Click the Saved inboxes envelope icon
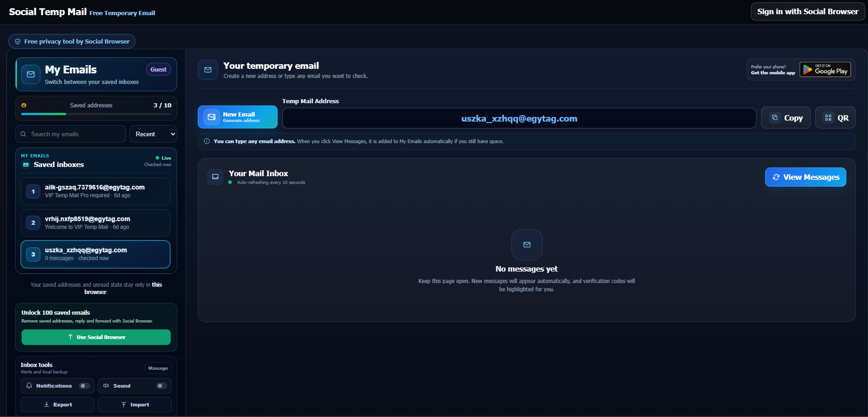 (x=26, y=165)
